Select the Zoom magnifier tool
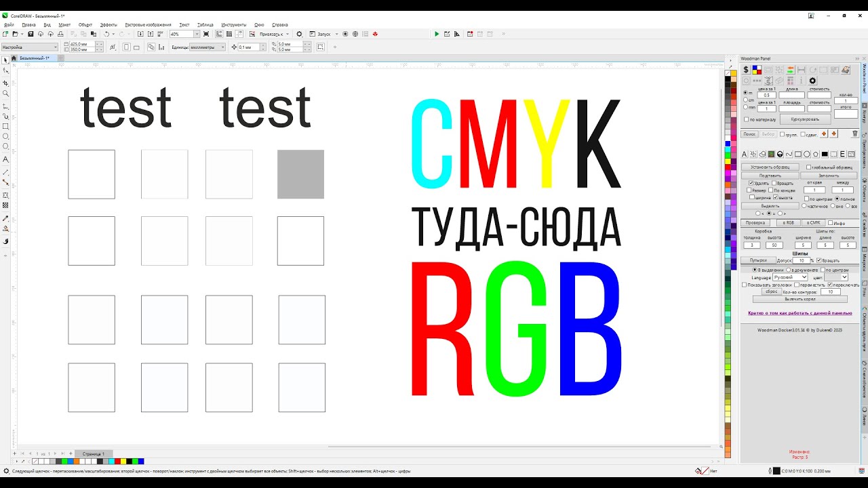Screen dimensions: 868x488 (x=6, y=94)
